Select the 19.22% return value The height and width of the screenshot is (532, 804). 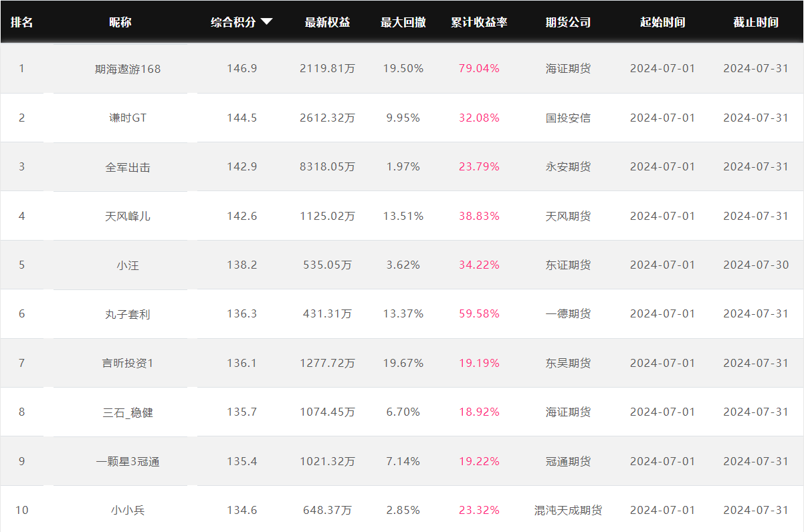tap(479, 461)
